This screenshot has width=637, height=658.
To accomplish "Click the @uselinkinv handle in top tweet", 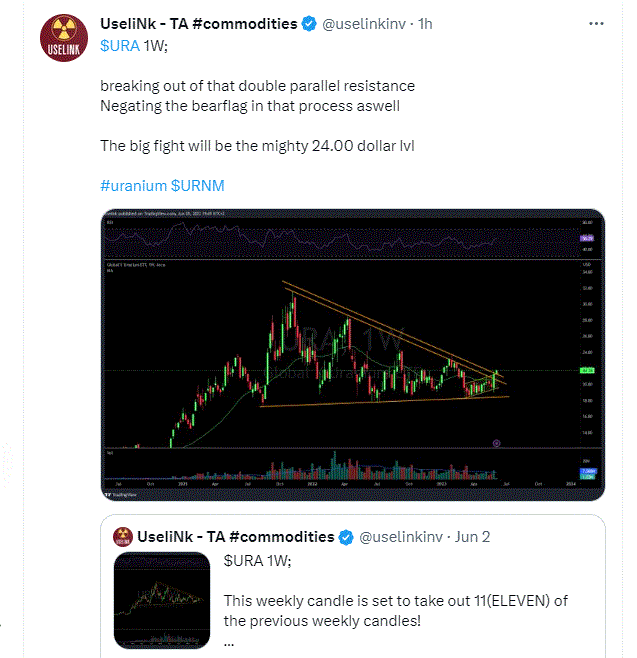I will [363, 24].
